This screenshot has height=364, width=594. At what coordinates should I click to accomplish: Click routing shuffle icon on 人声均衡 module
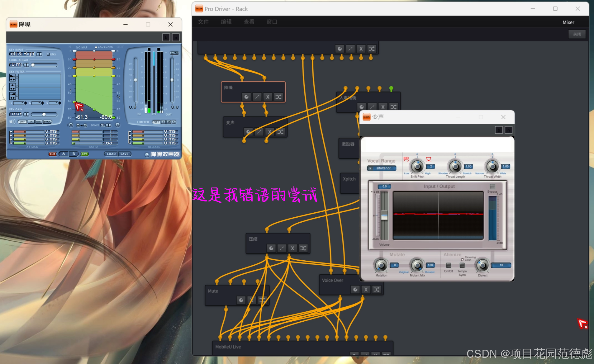coord(393,107)
